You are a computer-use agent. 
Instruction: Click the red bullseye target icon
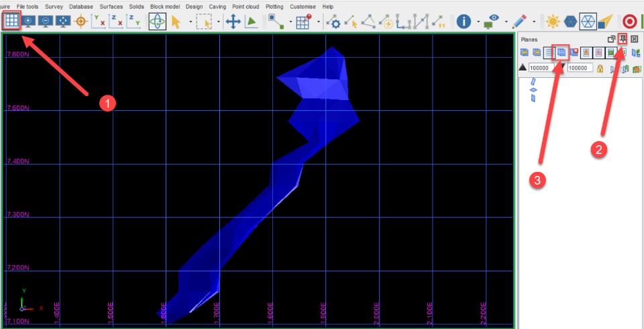(630, 21)
